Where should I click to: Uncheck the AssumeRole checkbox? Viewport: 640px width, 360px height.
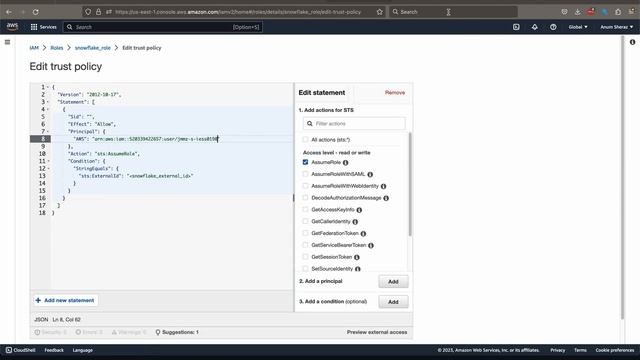[305, 162]
